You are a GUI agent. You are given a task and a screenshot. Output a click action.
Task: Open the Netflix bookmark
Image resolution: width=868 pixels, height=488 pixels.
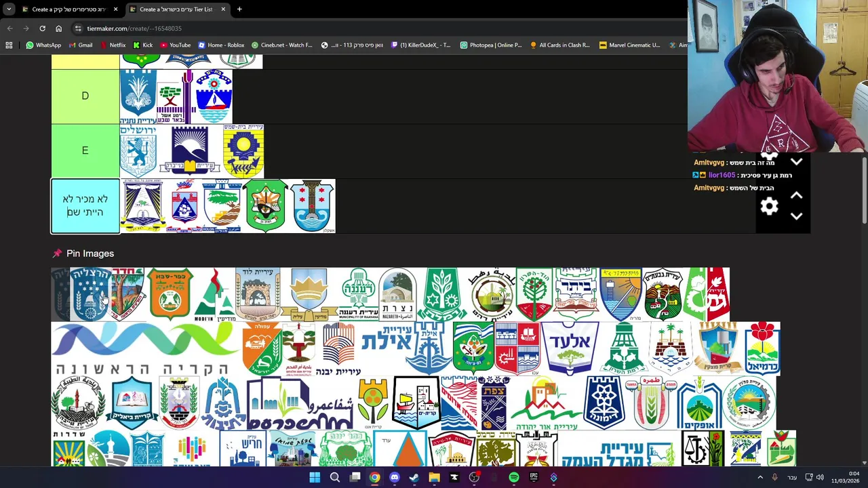click(x=113, y=45)
